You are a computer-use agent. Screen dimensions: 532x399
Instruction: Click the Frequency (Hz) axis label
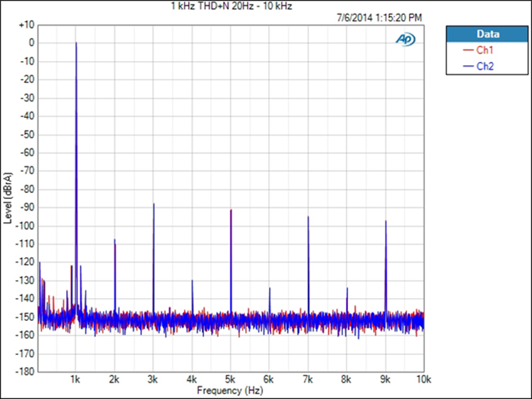pos(230,391)
